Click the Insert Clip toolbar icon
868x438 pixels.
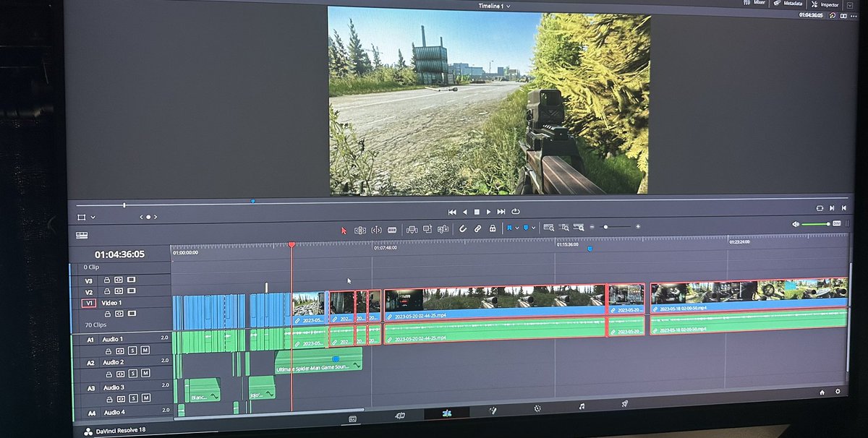[412, 229]
